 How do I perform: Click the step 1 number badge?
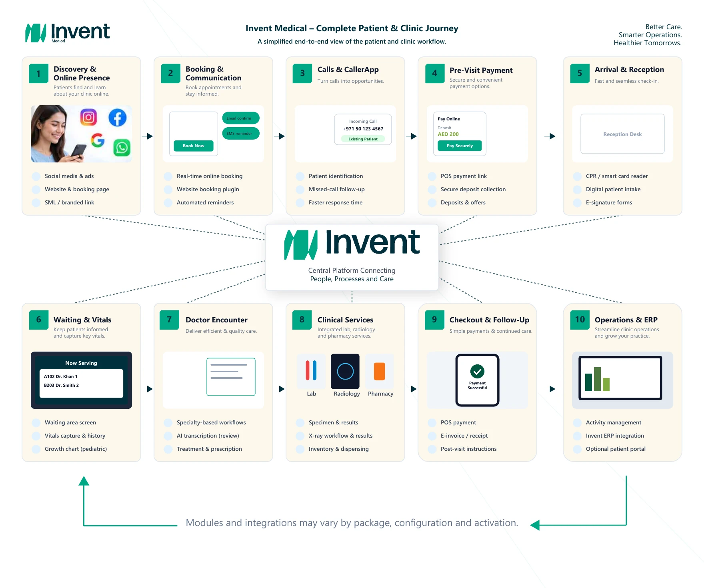click(x=39, y=74)
